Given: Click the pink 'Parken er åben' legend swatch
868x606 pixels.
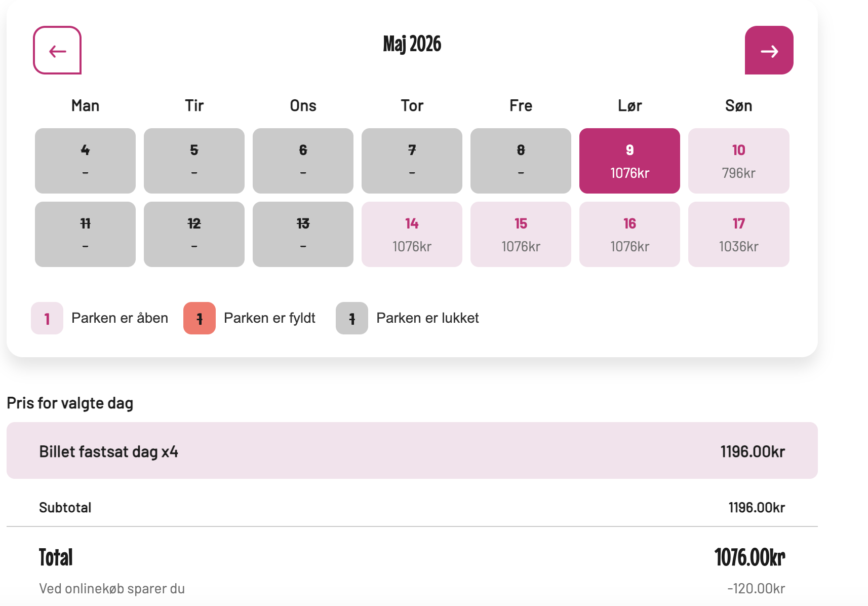Looking at the screenshot, I should point(47,318).
